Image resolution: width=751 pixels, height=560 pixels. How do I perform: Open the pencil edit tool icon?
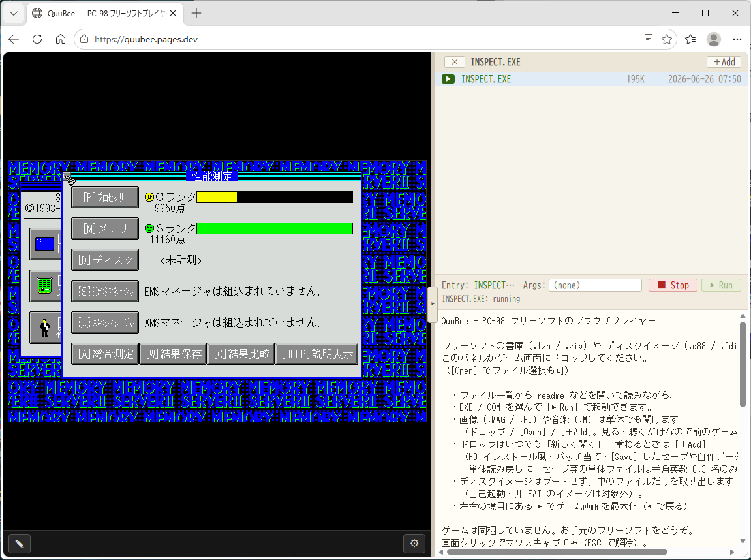(x=20, y=543)
